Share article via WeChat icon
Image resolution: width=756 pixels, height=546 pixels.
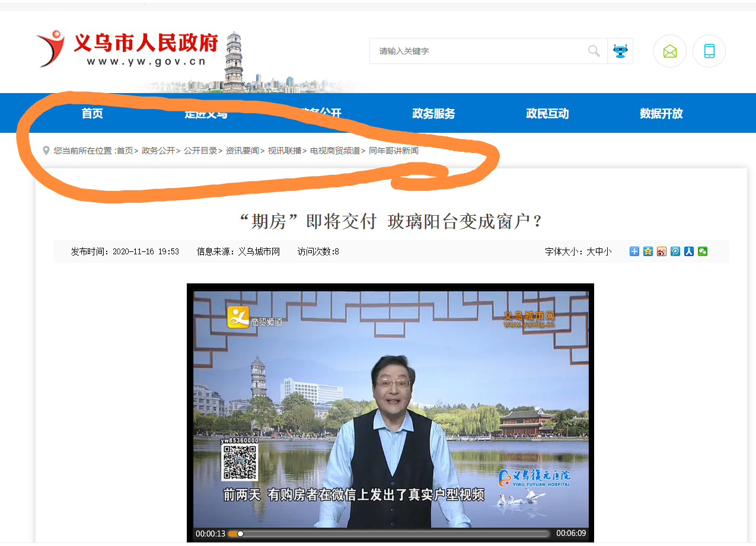tap(703, 251)
